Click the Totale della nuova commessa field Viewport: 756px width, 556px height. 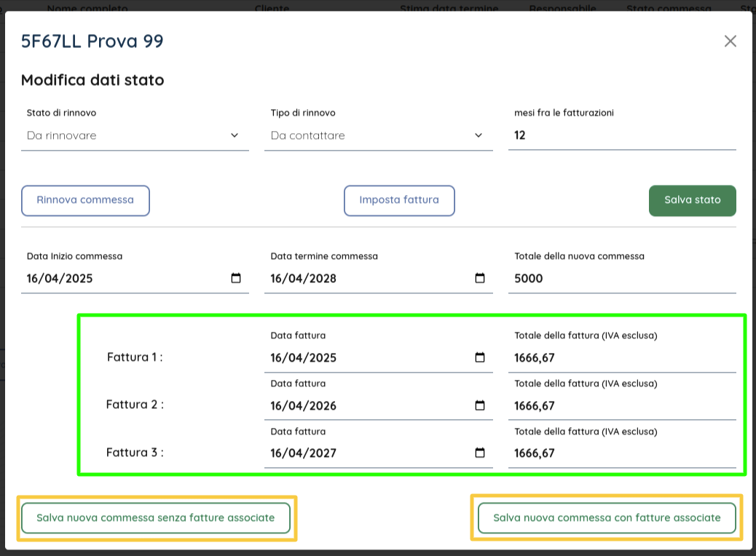pos(621,278)
